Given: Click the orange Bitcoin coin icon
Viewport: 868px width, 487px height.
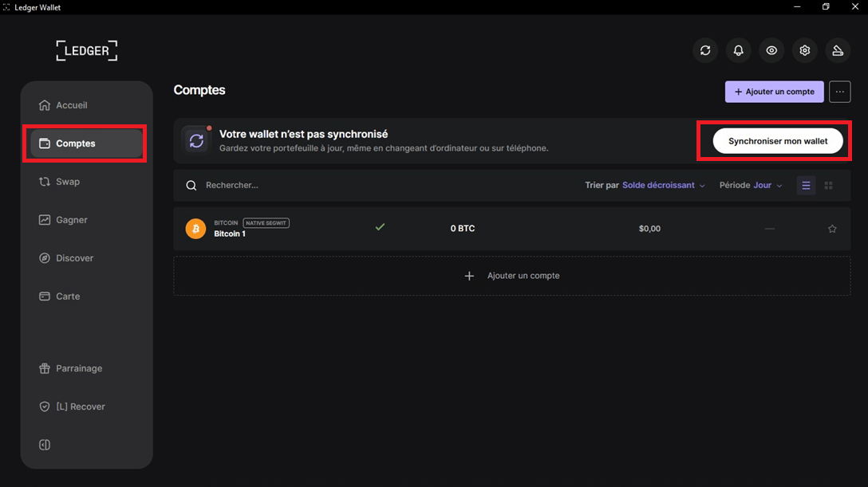Looking at the screenshot, I should [x=195, y=229].
